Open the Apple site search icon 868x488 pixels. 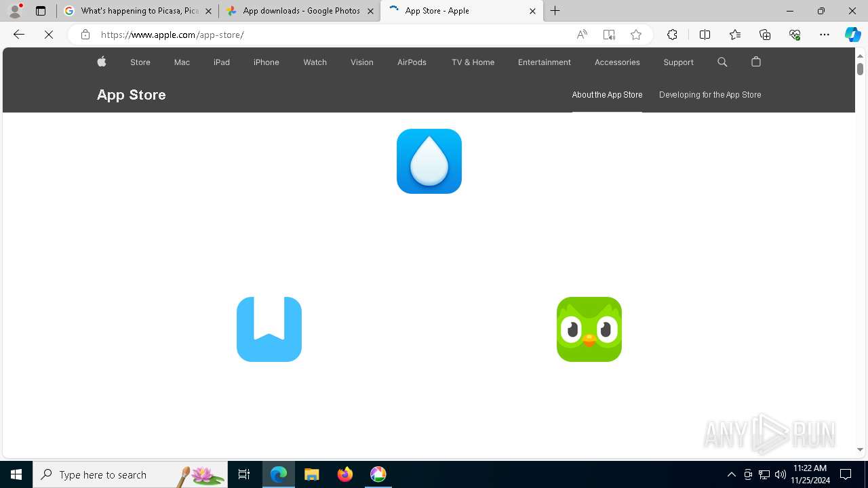coord(722,62)
